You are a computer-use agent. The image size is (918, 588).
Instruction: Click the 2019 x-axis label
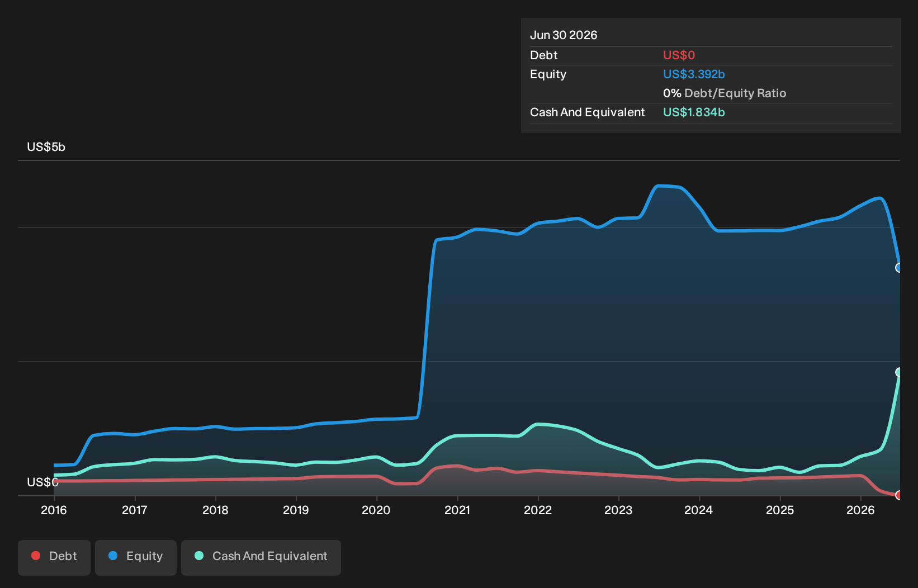(x=296, y=510)
